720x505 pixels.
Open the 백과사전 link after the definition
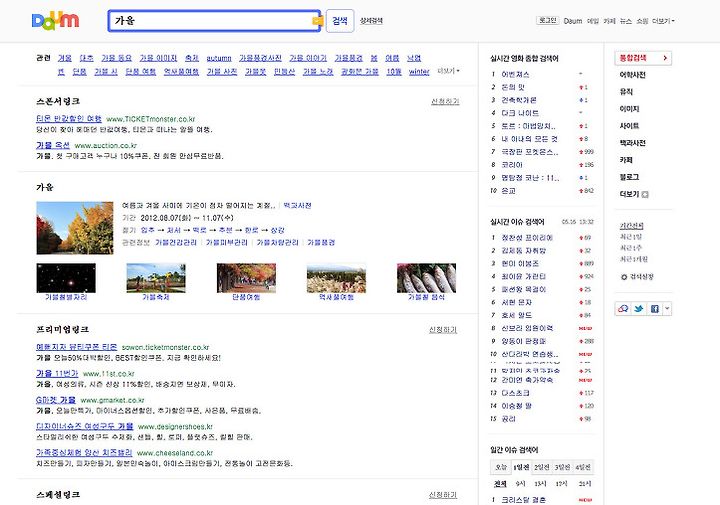coord(297,206)
